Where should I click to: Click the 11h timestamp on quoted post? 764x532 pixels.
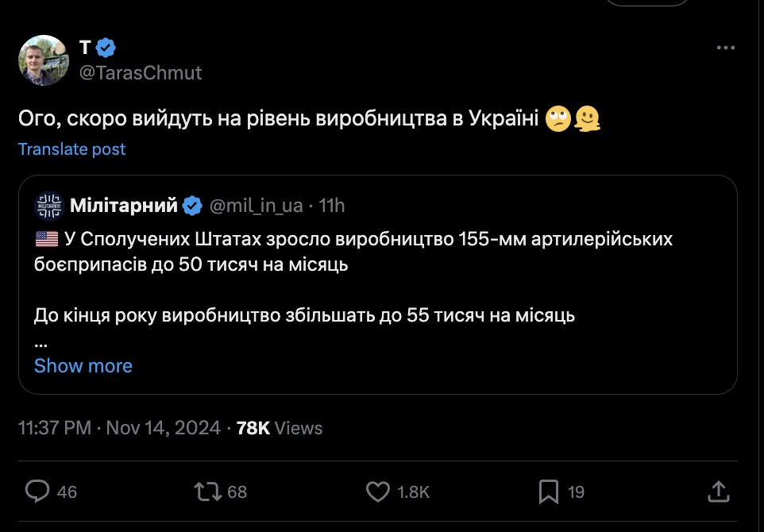(332, 206)
